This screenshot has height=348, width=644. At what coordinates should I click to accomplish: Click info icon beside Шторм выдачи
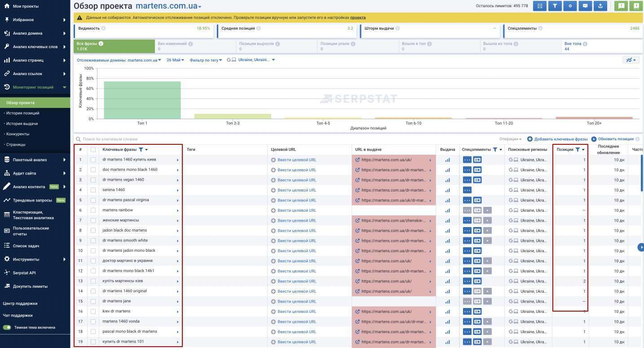(x=398, y=28)
